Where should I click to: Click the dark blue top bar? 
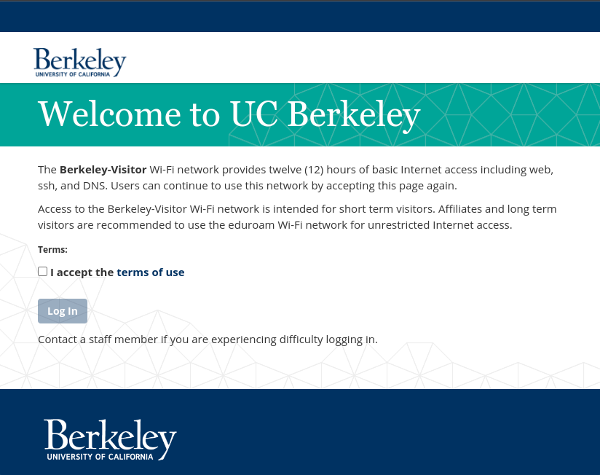[x=300, y=16]
